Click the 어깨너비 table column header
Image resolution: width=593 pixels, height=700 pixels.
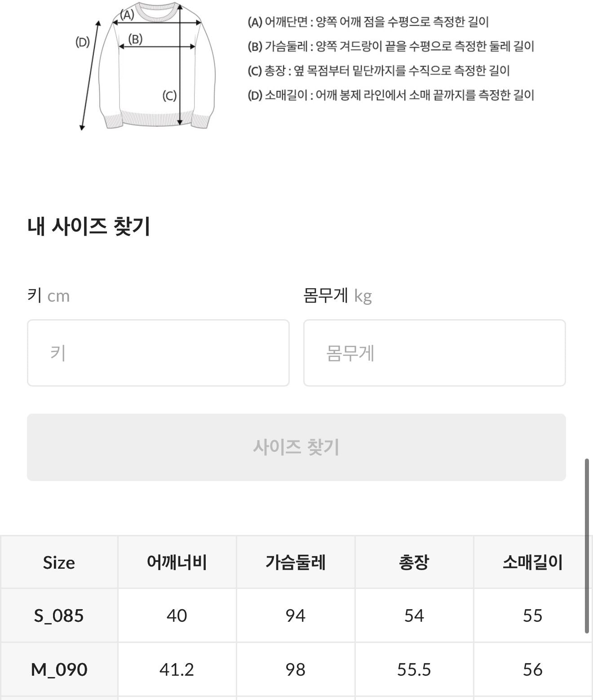pos(177,562)
